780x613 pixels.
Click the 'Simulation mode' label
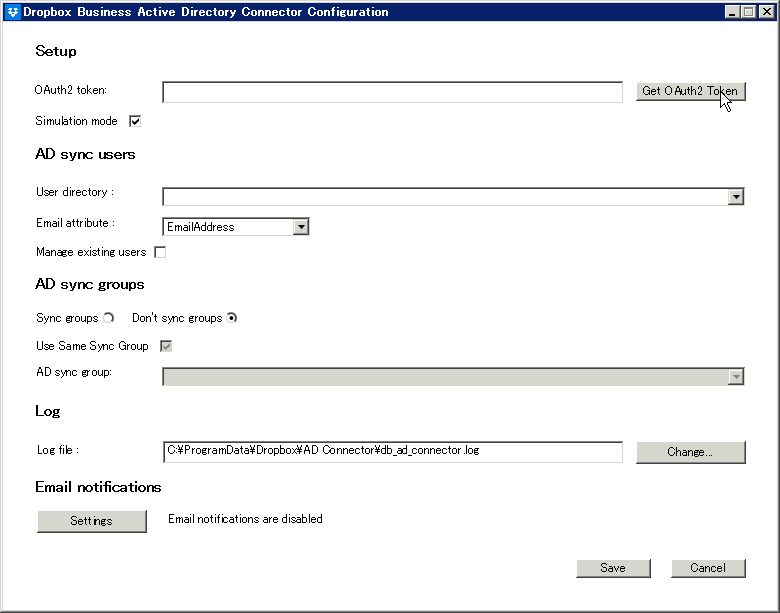pyautogui.click(x=76, y=121)
